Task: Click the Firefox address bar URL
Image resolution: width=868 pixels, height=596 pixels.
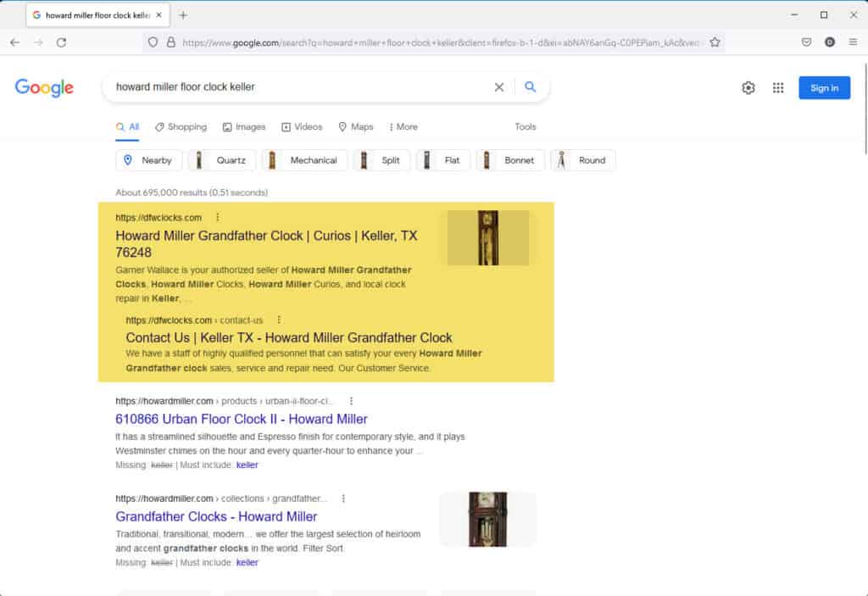Action: (x=440, y=42)
